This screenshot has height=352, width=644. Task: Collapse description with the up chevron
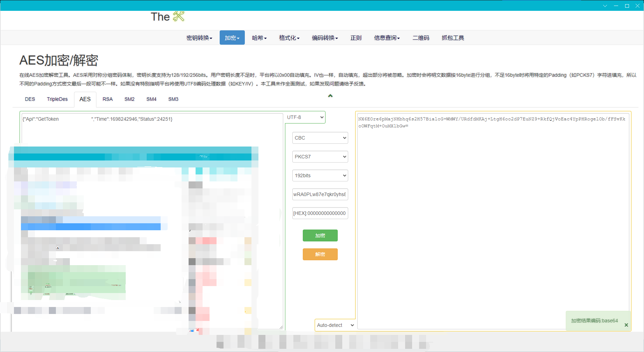click(330, 96)
